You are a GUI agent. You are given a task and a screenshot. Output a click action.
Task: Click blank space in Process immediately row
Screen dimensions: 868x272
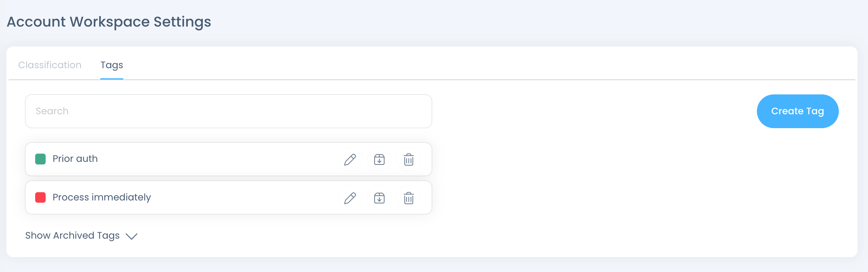[x=243, y=198]
